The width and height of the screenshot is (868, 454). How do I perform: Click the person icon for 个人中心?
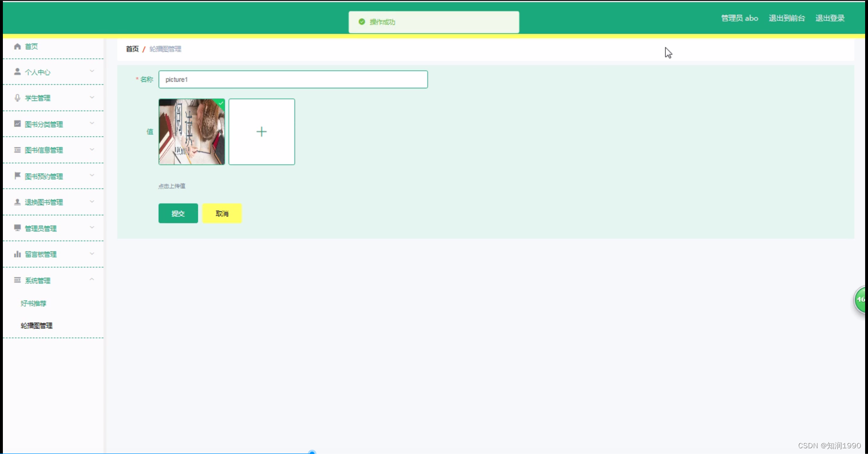18,72
